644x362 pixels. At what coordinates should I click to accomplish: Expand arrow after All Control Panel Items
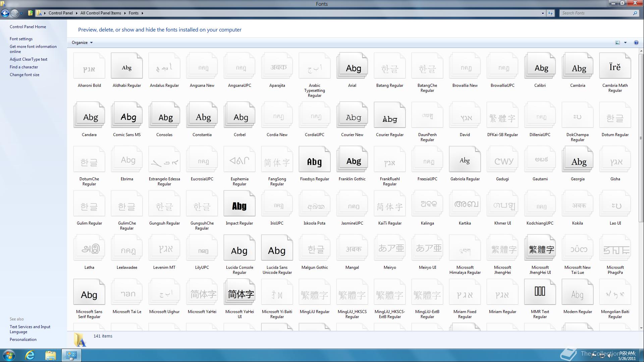pos(125,13)
